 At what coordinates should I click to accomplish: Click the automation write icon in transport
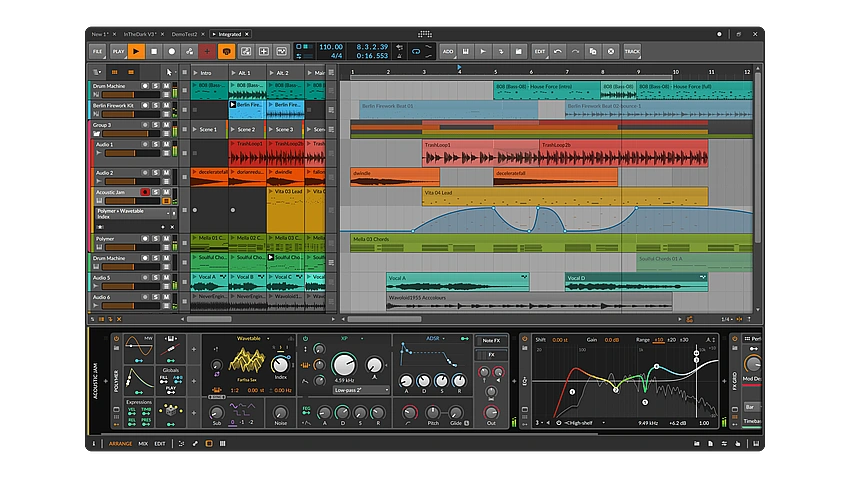pyautogui.click(x=190, y=51)
